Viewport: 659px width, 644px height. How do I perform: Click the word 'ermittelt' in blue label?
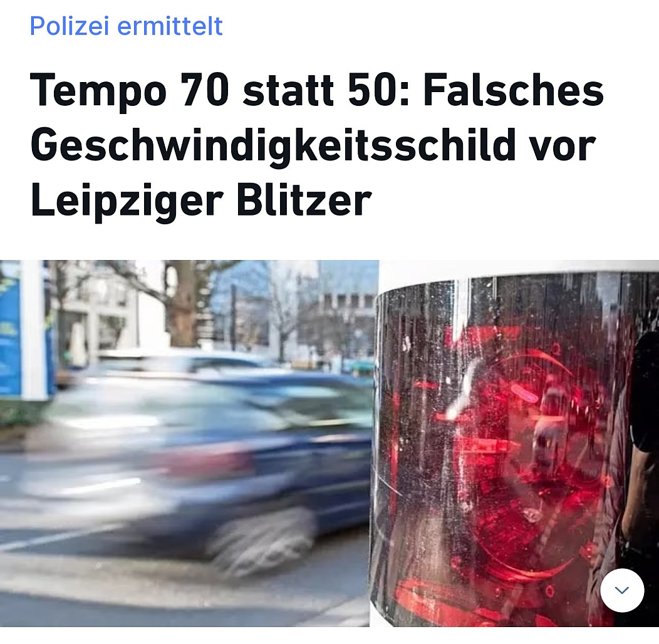tap(170, 26)
